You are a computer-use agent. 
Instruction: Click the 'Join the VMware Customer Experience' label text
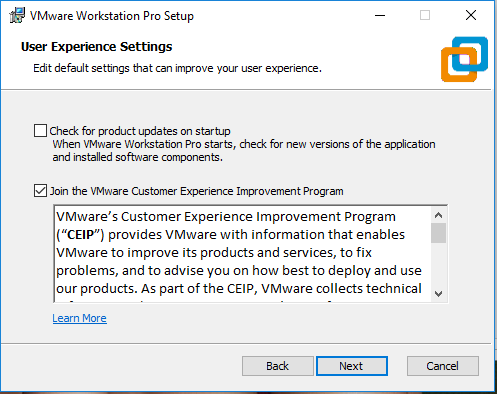click(x=197, y=191)
